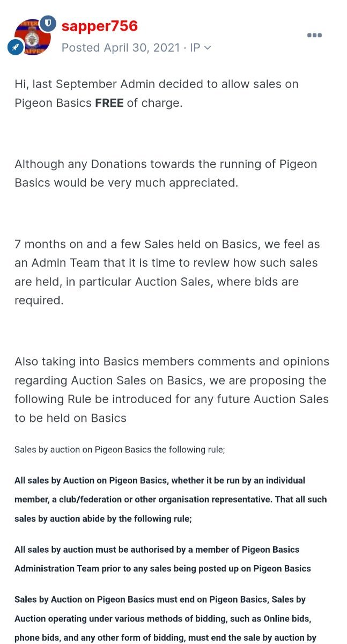
Task: Click the bold FREE word
Action: tap(109, 103)
